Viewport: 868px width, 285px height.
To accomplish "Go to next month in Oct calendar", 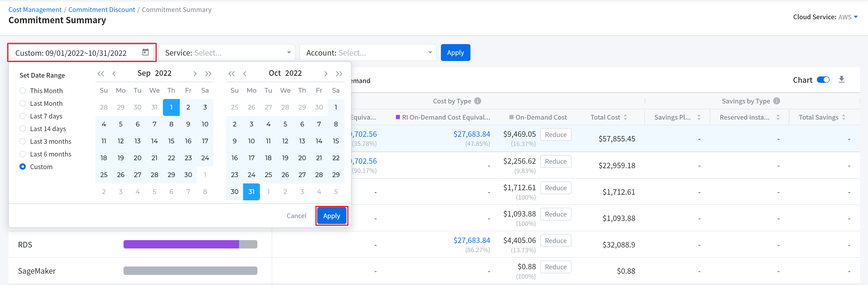I will tap(326, 73).
